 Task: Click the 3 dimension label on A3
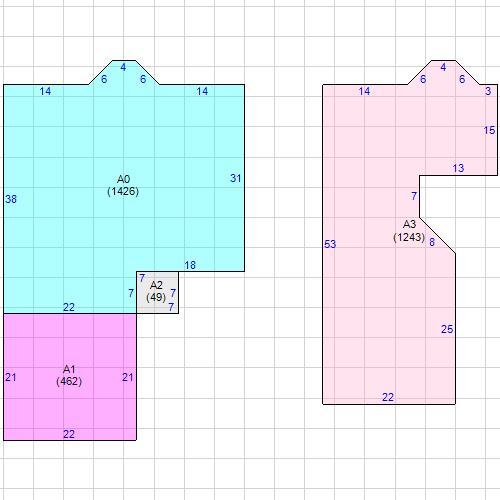click(488, 91)
